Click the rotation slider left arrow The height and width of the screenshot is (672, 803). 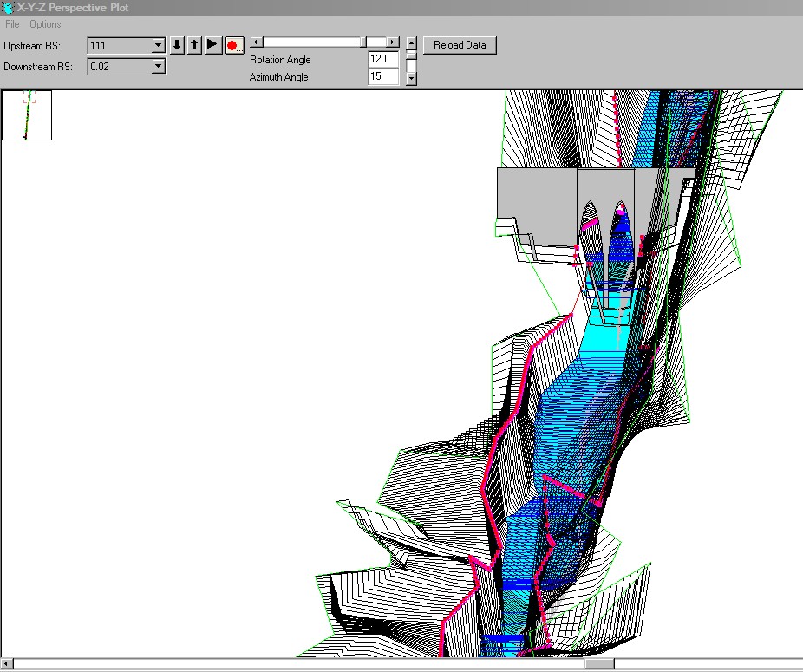point(256,42)
